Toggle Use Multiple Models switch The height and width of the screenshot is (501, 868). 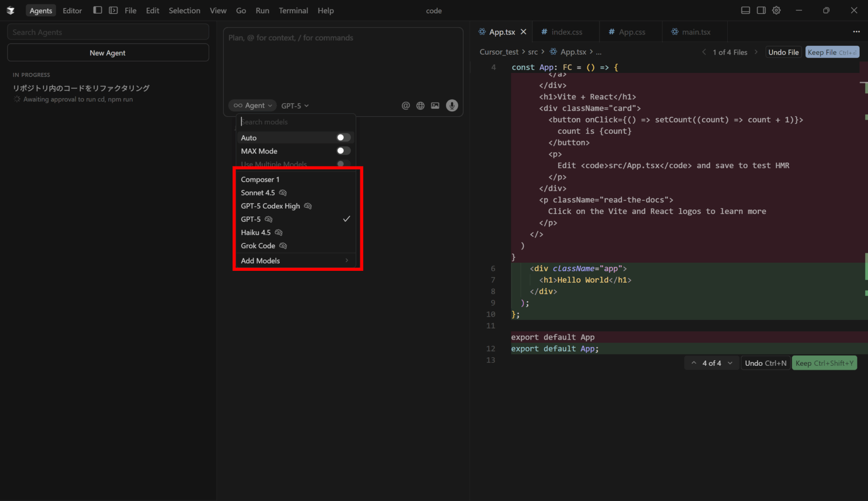click(343, 164)
